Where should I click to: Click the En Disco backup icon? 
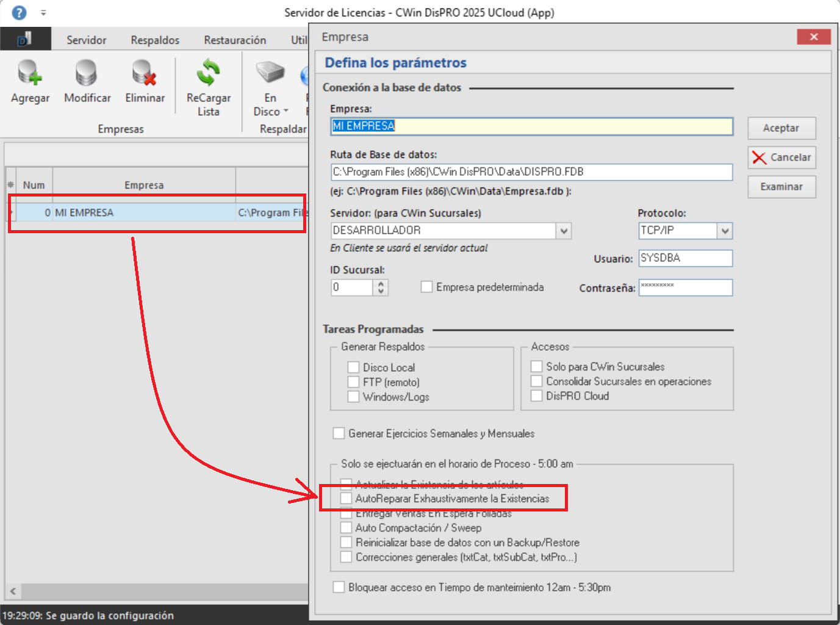[270, 74]
